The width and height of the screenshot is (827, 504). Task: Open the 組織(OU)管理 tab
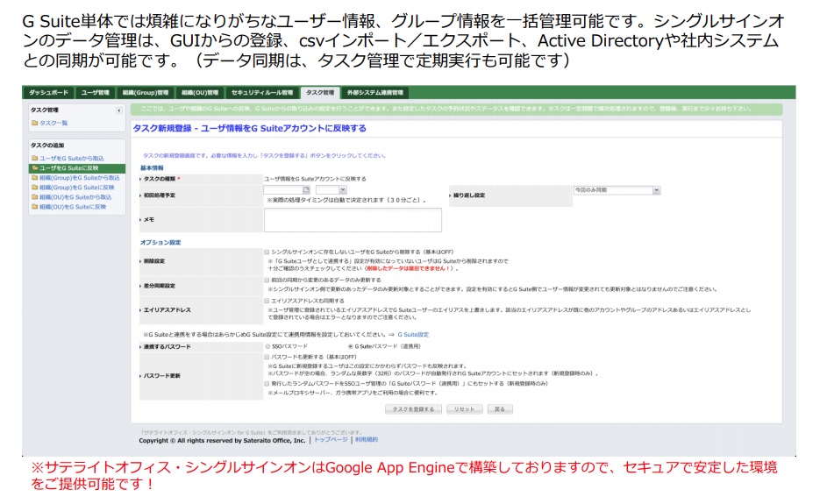click(200, 93)
